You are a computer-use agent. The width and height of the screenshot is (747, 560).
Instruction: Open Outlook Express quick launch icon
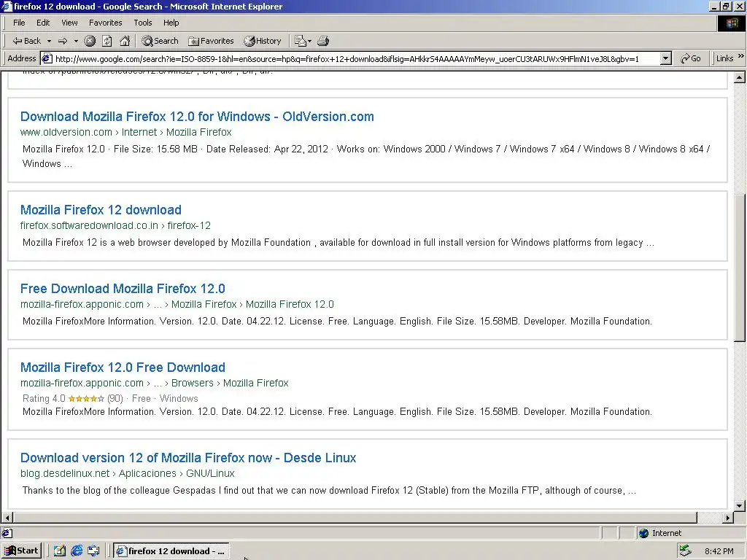(x=93, y=551)
